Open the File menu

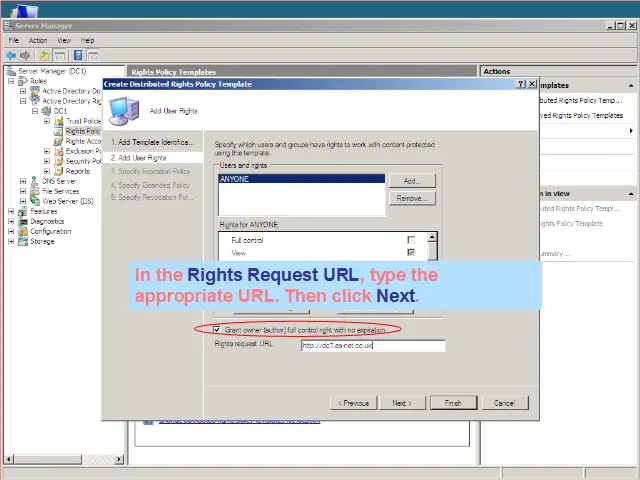coord(13,40)
